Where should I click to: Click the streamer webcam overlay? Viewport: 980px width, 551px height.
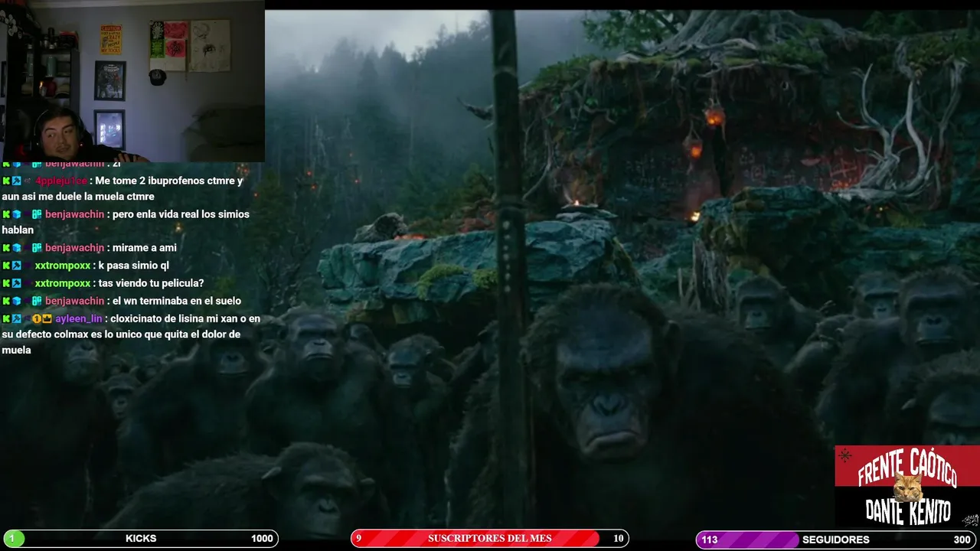click(132, 81)
